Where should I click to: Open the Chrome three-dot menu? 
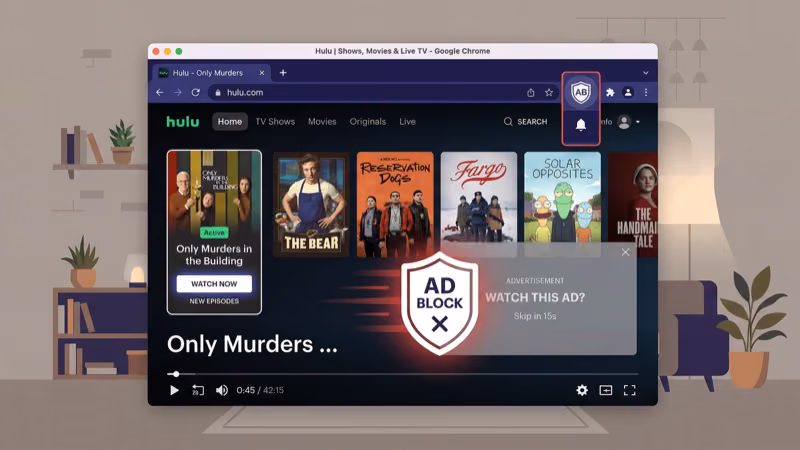(x=646, y=92)
